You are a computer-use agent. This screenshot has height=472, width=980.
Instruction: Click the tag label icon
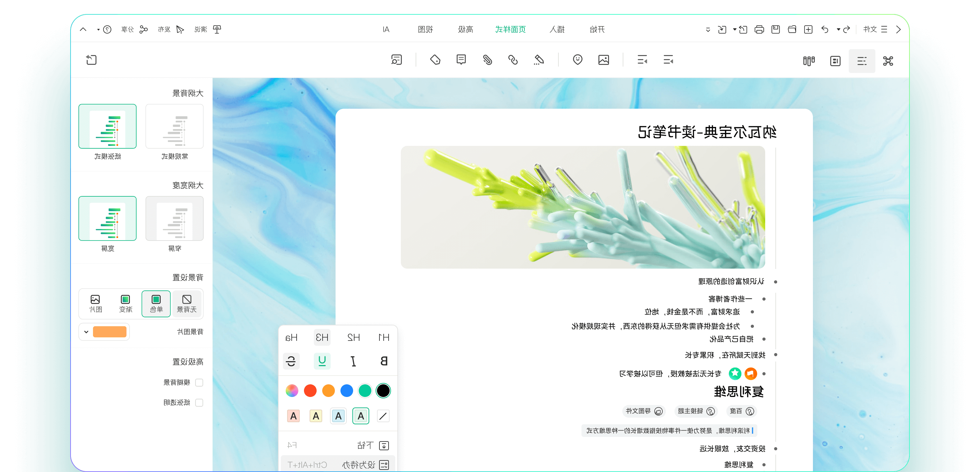click(435, 60)
